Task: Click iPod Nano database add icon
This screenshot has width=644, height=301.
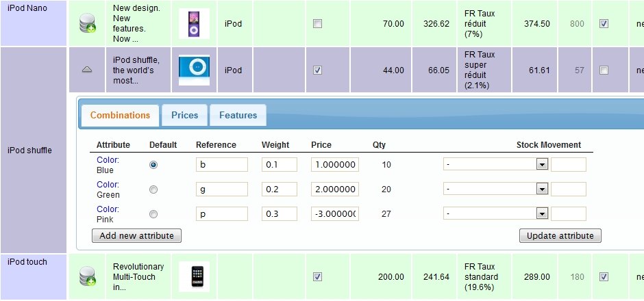Action: (x=88, y=24)
